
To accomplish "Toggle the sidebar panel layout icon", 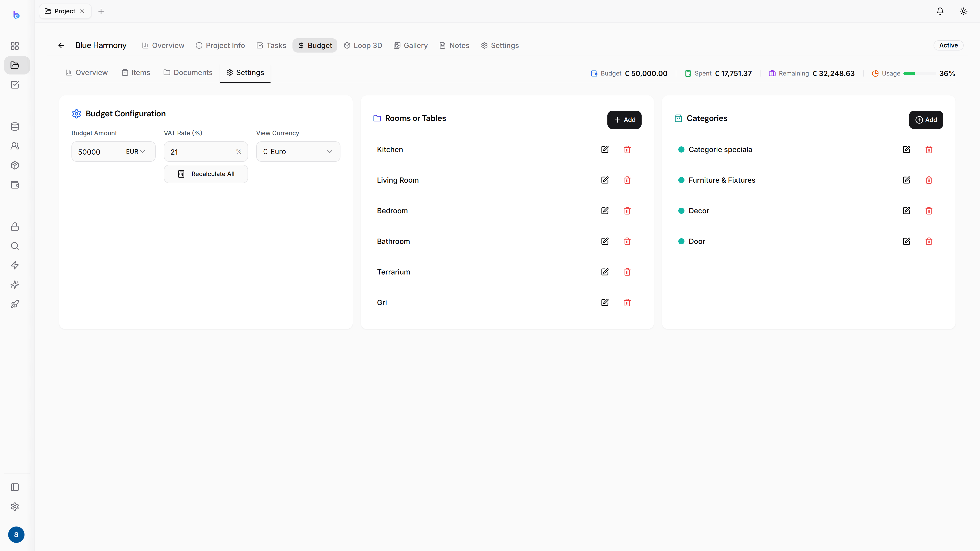I will (x=15, y=487).
